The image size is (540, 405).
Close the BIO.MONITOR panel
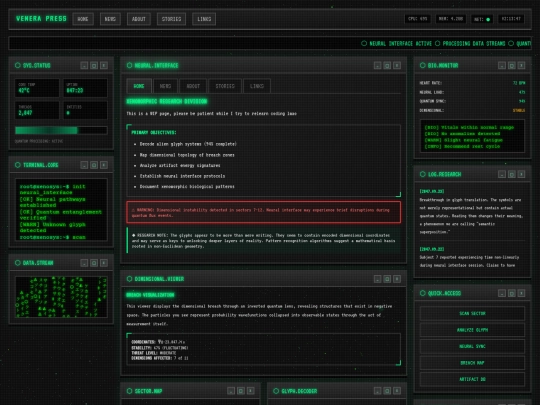521,65
